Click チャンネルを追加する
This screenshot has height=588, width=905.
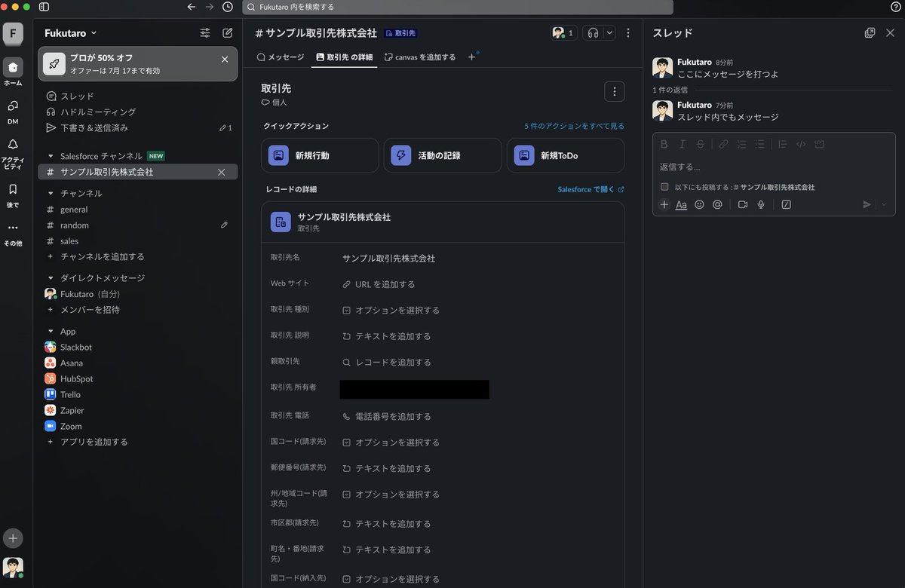coord(138,257)
